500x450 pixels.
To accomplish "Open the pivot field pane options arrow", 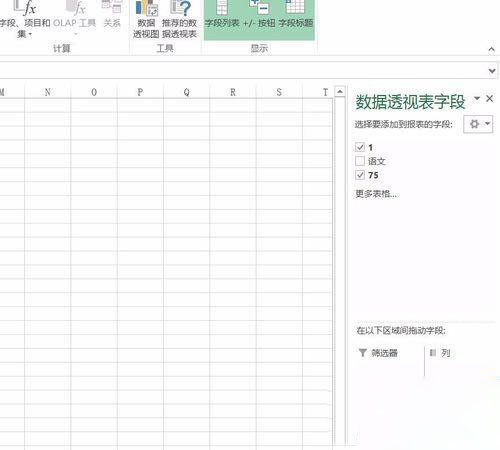I will [x=477, y=98].
